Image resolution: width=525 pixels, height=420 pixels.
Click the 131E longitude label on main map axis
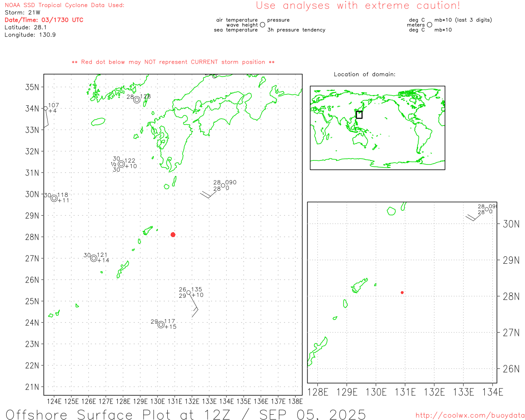point(175,401)
